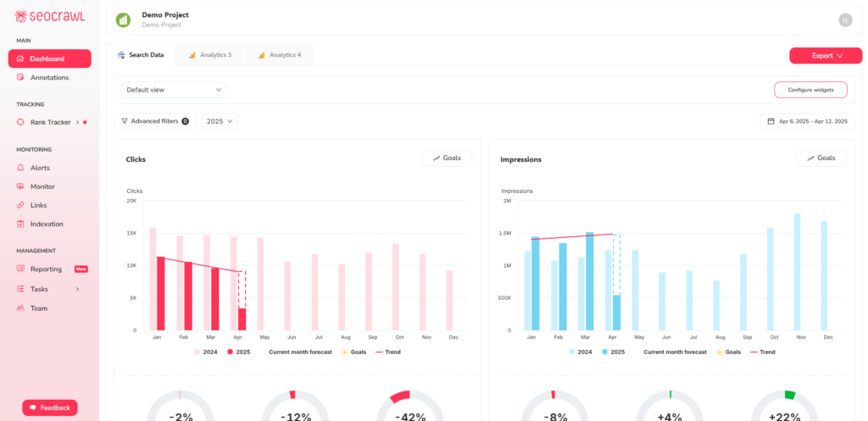
Task: Click the -42% clicks gauge
Action: (410, 406)
